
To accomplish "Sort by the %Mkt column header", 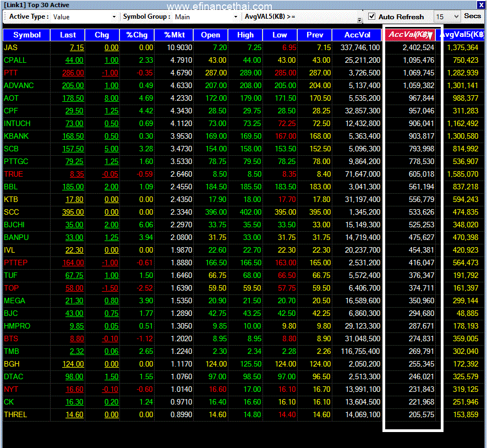I will tap(174, 35).
